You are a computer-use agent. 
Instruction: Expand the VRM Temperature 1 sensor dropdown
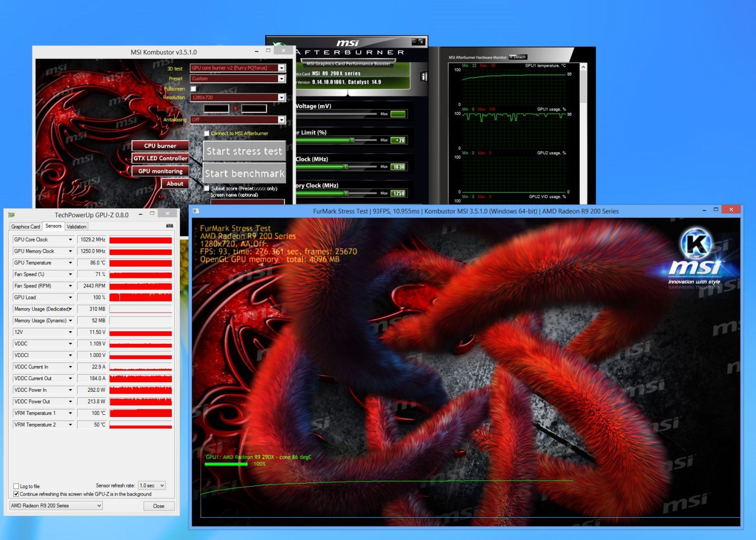pyautogui.click(x=70, y=413)
